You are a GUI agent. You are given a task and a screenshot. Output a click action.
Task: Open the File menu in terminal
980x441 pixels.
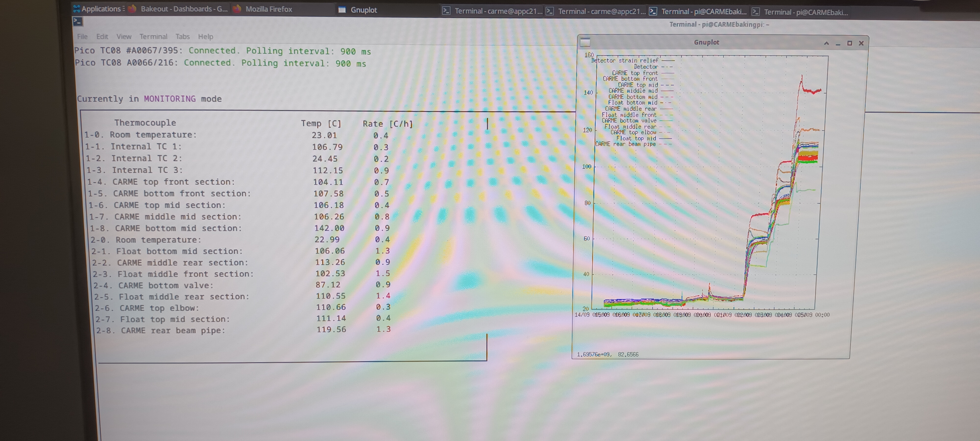(x=82, y=37)
